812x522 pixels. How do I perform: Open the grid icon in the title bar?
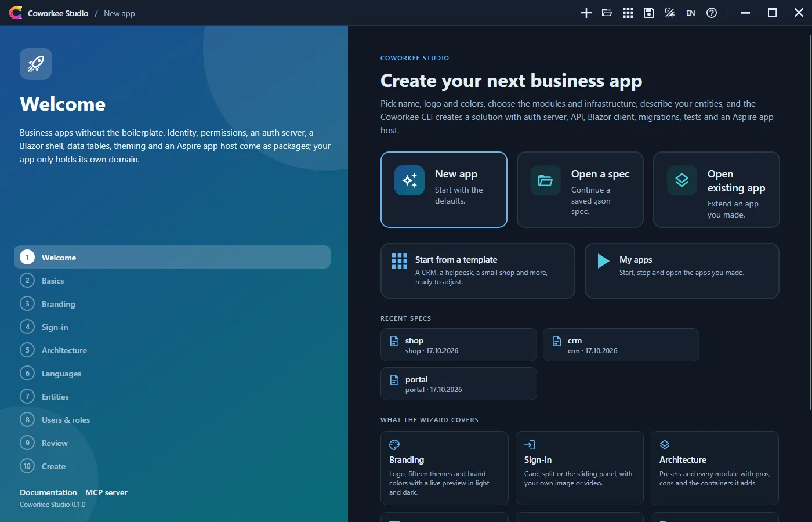pos(628,13)
